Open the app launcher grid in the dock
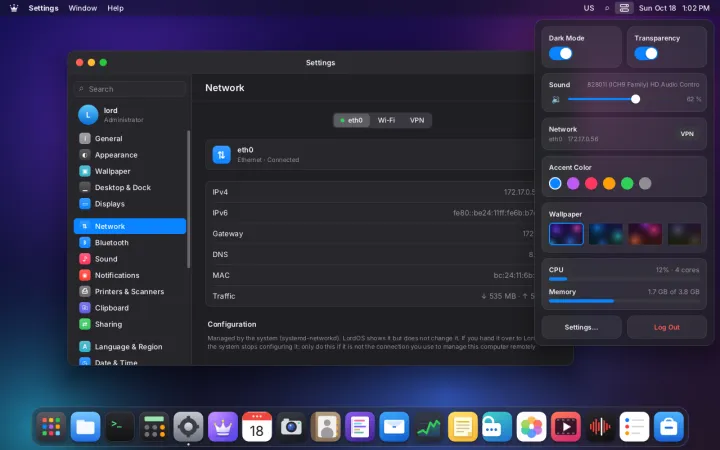 pos(51,427)
